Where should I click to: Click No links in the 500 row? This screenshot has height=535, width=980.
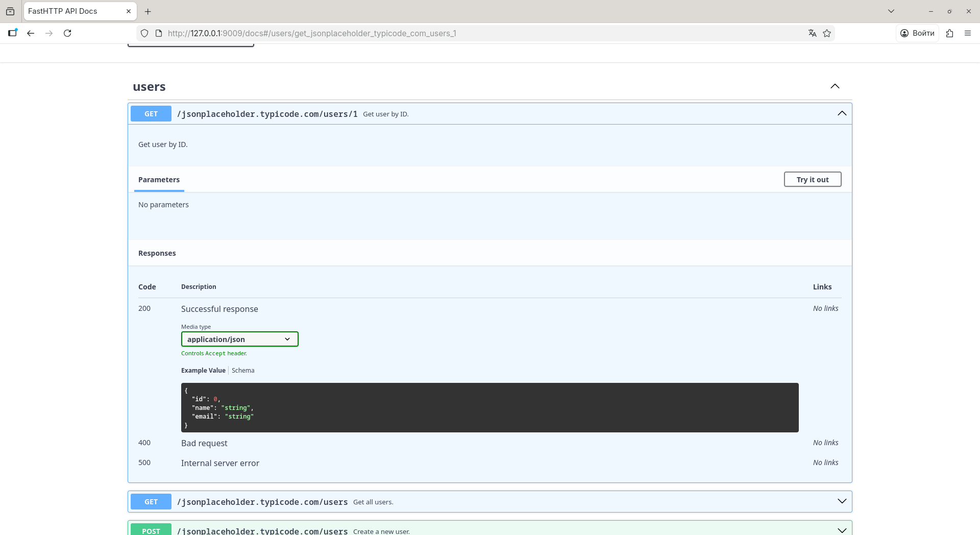[826, 463]
